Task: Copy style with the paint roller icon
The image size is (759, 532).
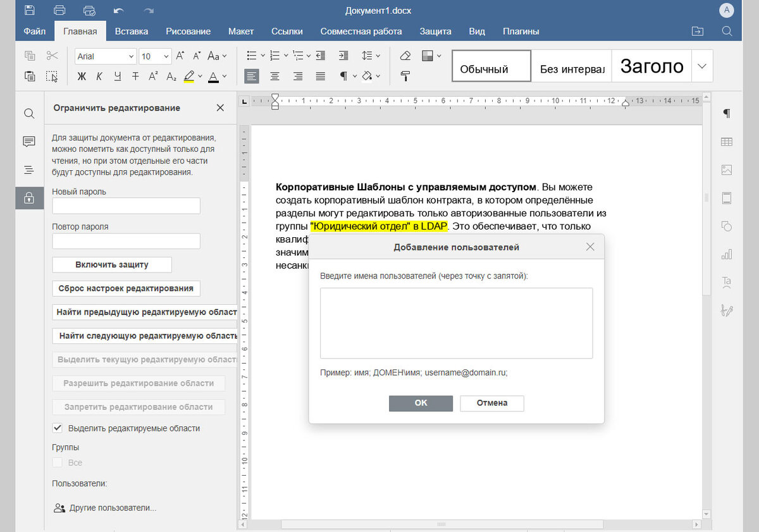Action: (405, 77)
